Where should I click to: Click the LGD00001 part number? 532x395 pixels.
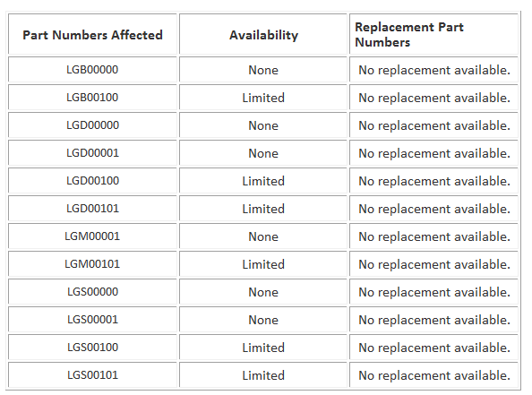point(92,153)
